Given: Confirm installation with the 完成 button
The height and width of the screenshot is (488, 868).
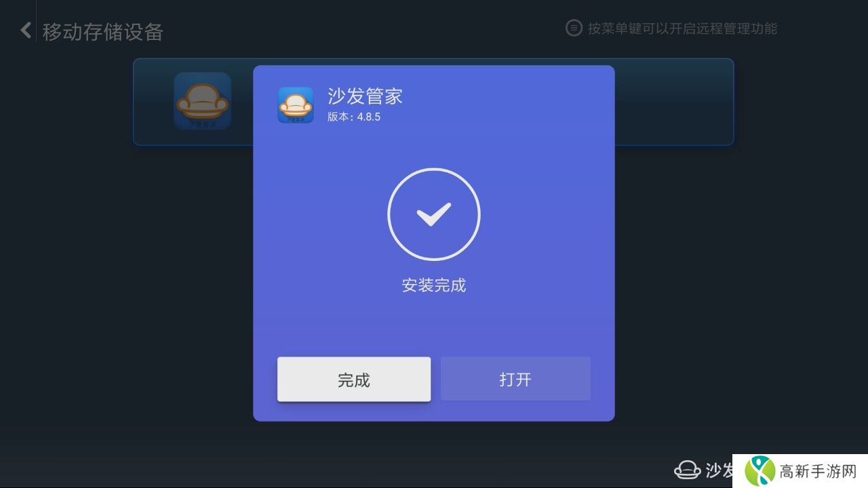Looking at the screenshot, I should click(354, 379).
